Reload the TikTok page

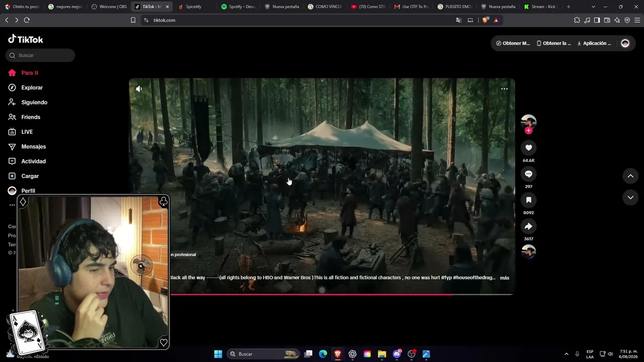(27, 20)
